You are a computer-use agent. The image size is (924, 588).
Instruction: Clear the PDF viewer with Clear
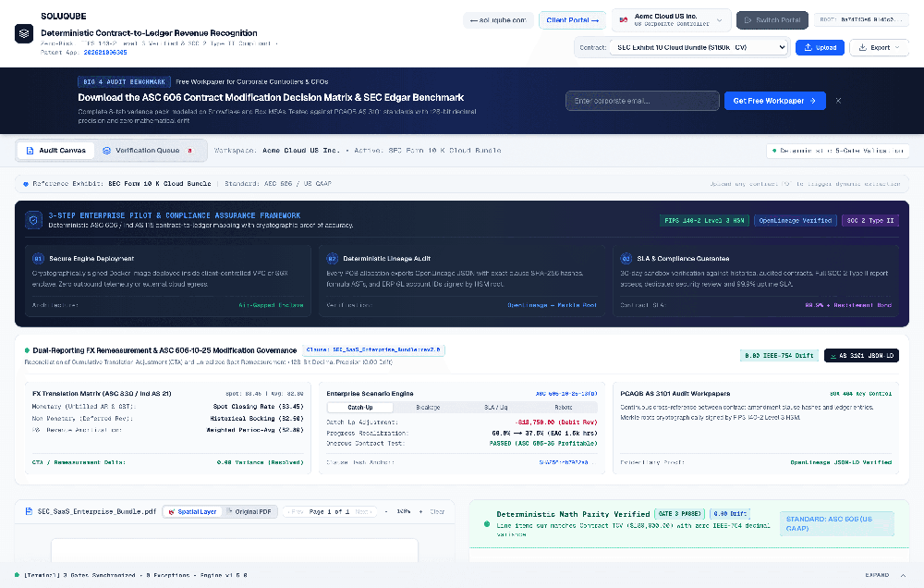point(437,512)
